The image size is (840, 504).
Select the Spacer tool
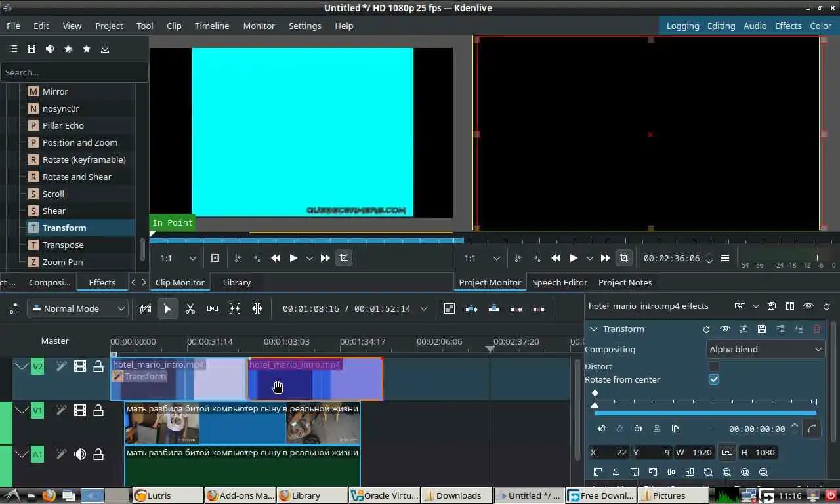click(x=213, y=308)
